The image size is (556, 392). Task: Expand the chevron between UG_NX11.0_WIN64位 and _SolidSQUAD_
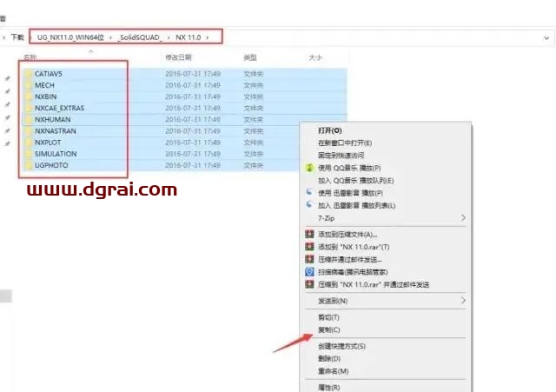tap(110, 37)
